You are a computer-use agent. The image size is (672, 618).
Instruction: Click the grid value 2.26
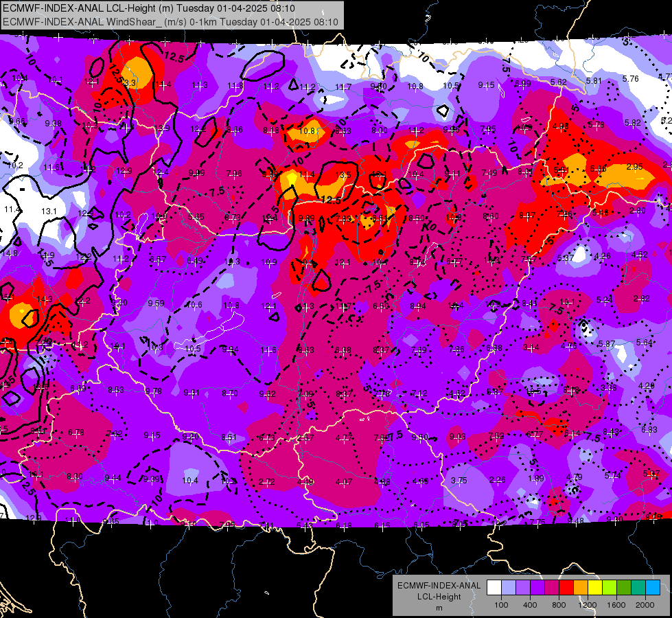(x=497, y=479)
